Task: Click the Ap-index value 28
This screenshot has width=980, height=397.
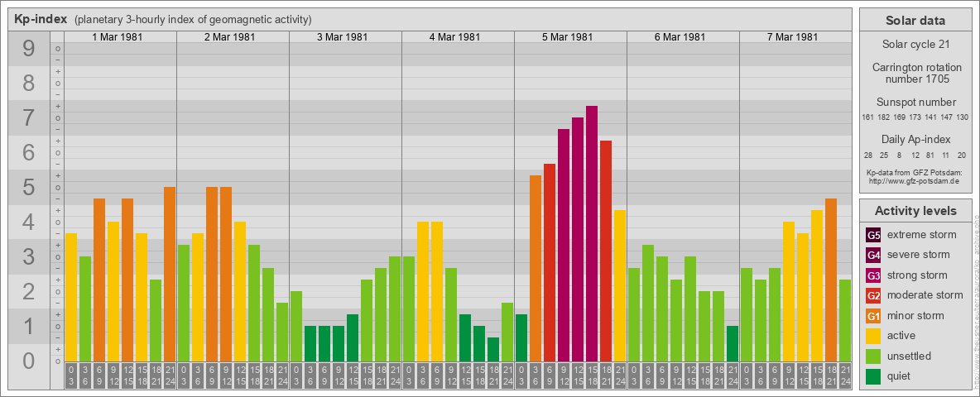Action: 868,155
